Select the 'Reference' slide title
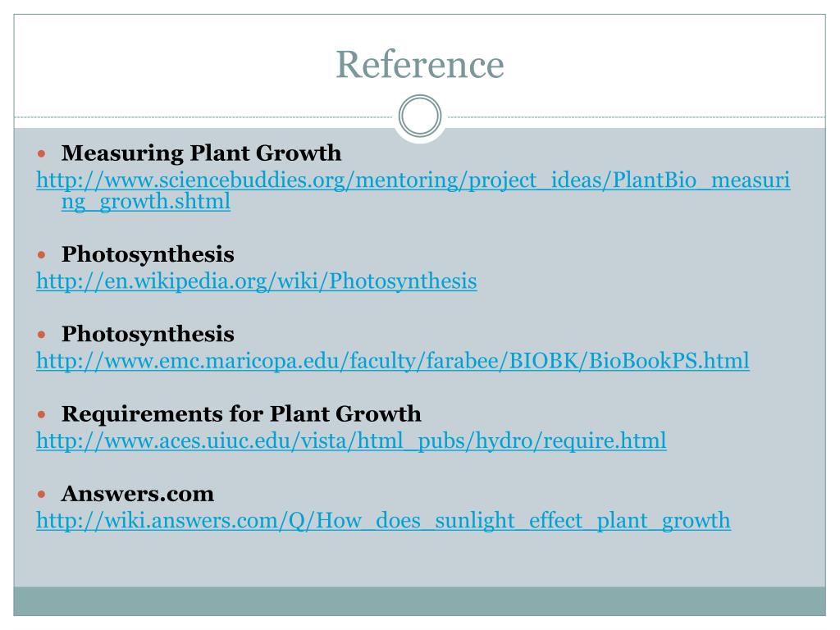Image resolution: width=840 pixels, height=630 pixels. click(x=420, y=65)
